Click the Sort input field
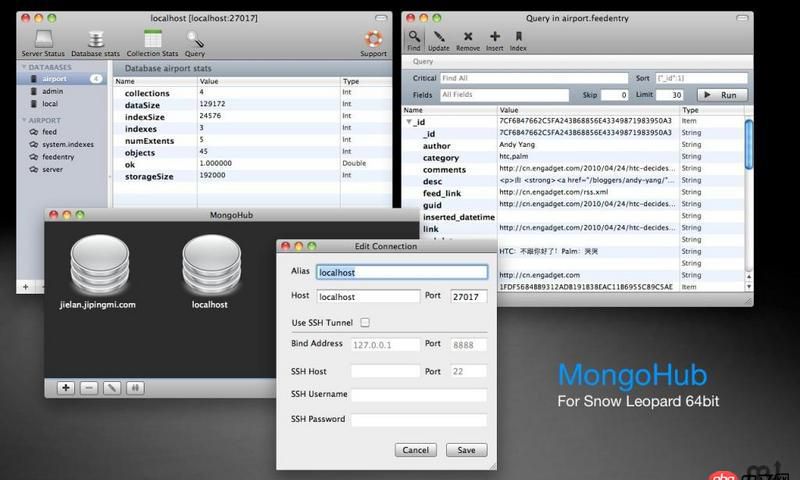This screenshot has width=800, height=480. click(702, 78)
